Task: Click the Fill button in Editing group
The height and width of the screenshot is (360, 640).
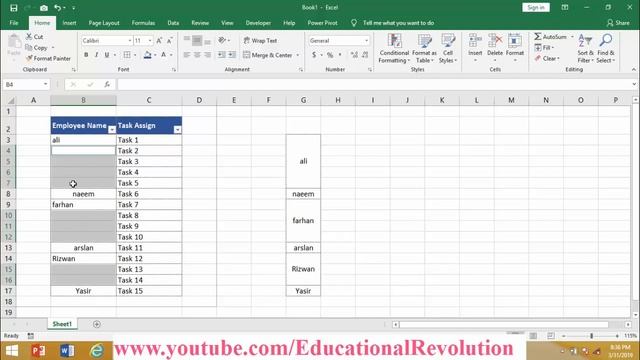Action: click(x=544, y=48)
